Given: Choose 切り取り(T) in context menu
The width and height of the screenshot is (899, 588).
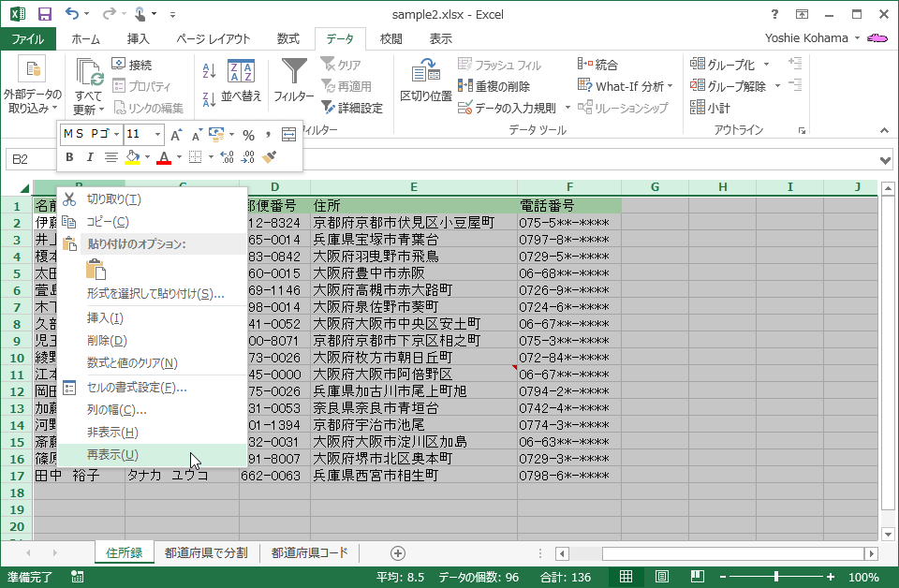Looking at the screenshot, I should [x=153, y=198].
